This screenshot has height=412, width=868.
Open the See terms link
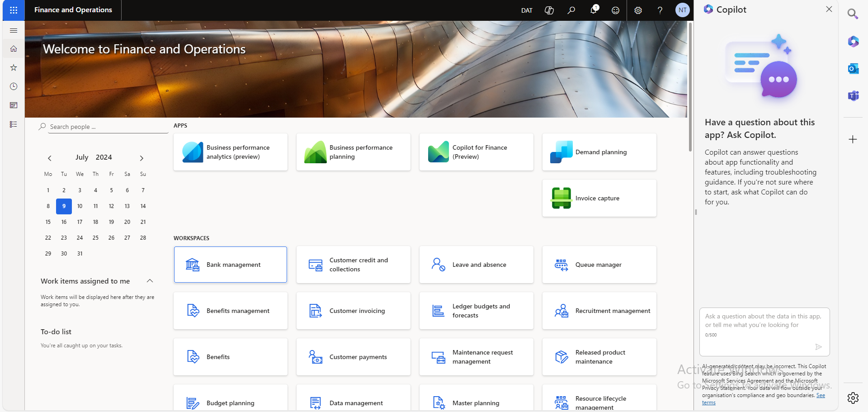[x=820, y=395]
